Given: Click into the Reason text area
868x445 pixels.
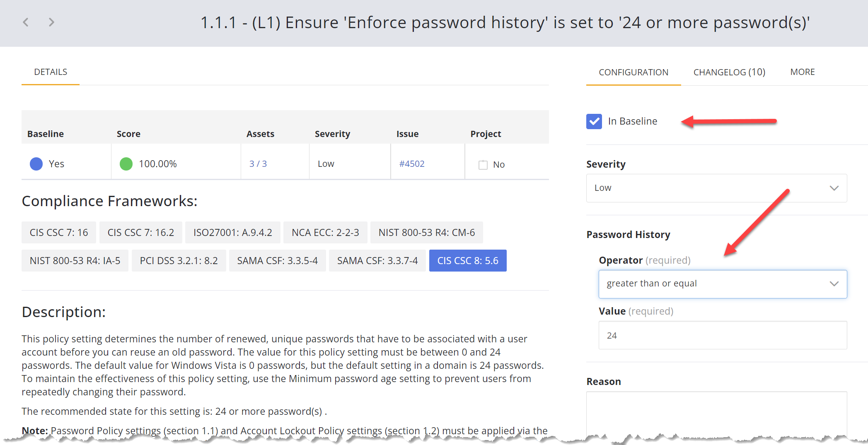Looking at the screenshot, I should [x=716, y=414].
